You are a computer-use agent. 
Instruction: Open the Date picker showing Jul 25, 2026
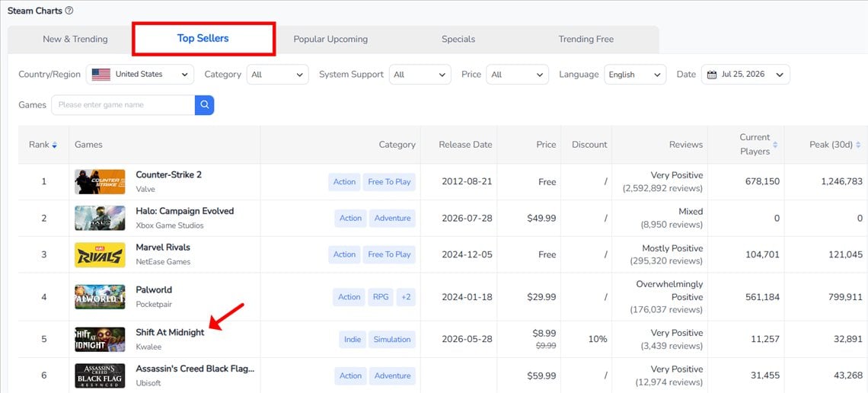coord(745,74)
